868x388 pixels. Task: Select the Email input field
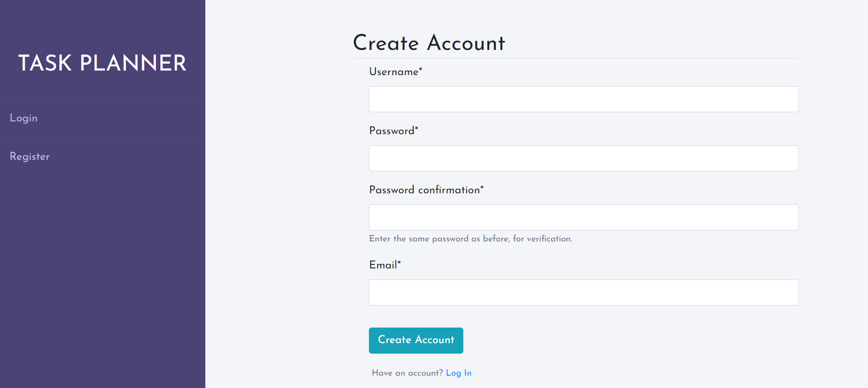click(x=583, y=292)
